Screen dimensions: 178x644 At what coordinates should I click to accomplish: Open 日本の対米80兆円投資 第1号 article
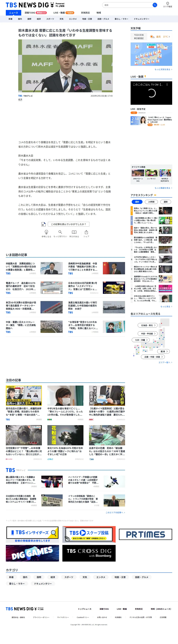pyautogui.click(x=97, y=288)
